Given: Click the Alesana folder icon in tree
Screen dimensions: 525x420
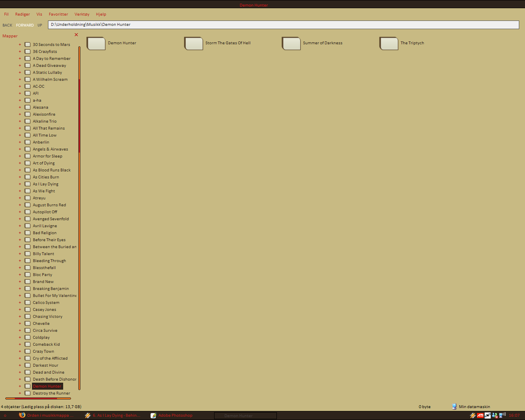Looking at the screenshot, I should [x=27, y=107].
